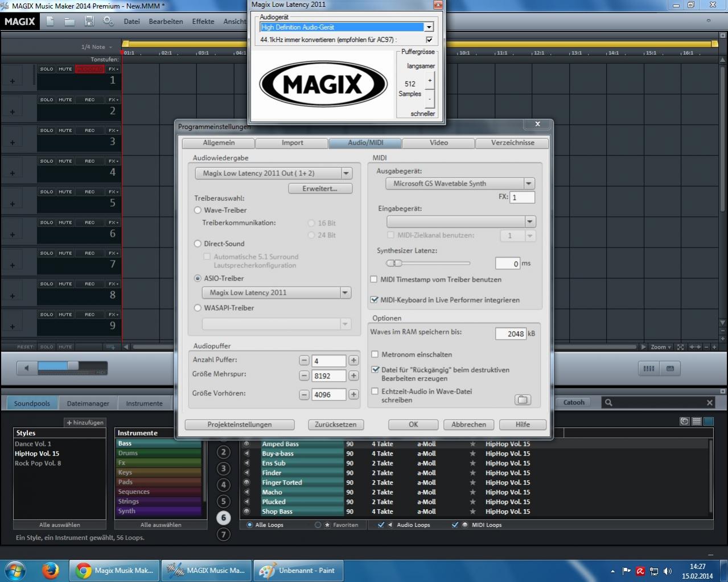Star the Plucked loop as favorite

tap(472, 502)
